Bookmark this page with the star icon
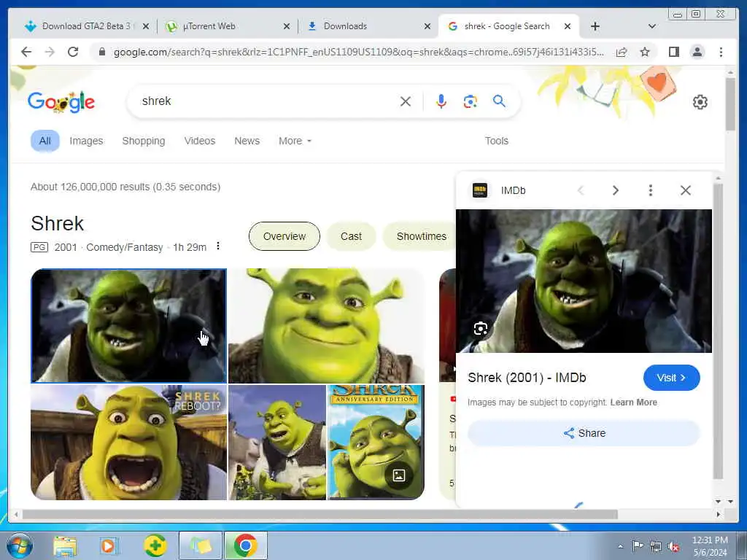 point(645,52)
